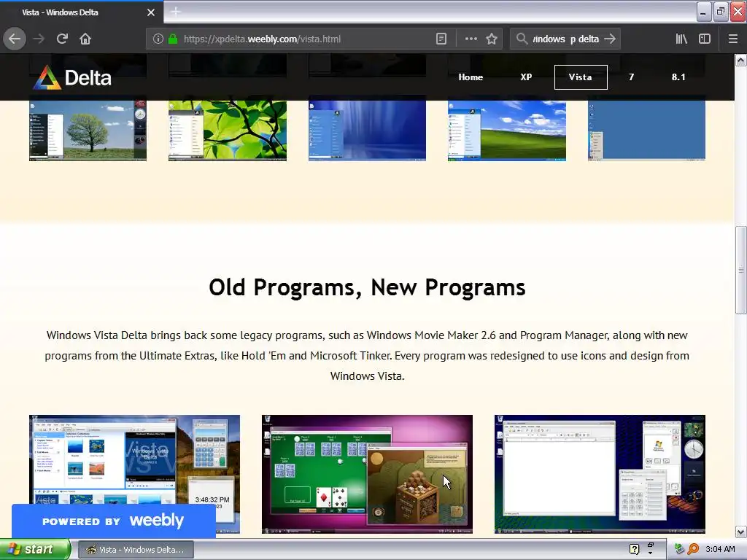Select the Vista nav item

point(581,77)
